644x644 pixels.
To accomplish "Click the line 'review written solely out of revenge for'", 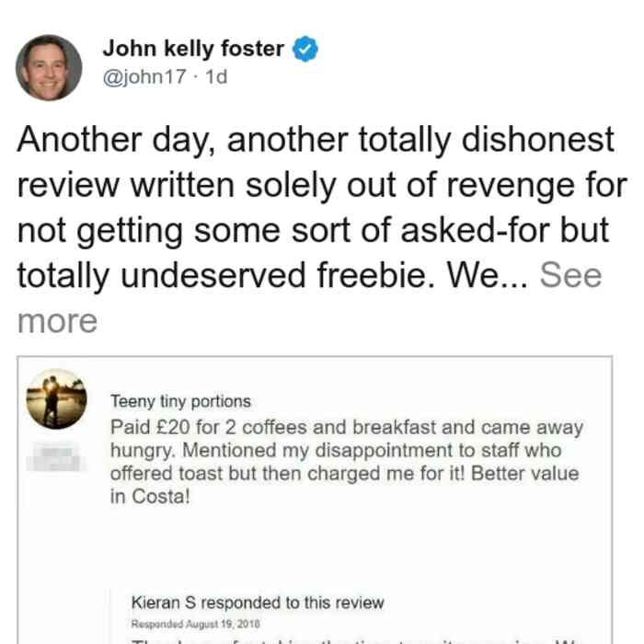I will pyautogui.click(x=322, y=186).
